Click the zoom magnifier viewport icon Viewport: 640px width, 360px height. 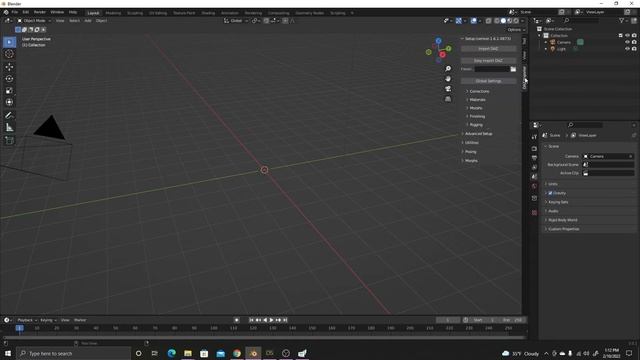click(448, 69)
